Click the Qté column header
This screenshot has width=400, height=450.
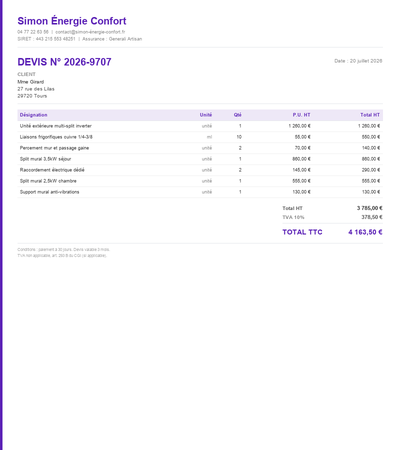coord(237,115)
